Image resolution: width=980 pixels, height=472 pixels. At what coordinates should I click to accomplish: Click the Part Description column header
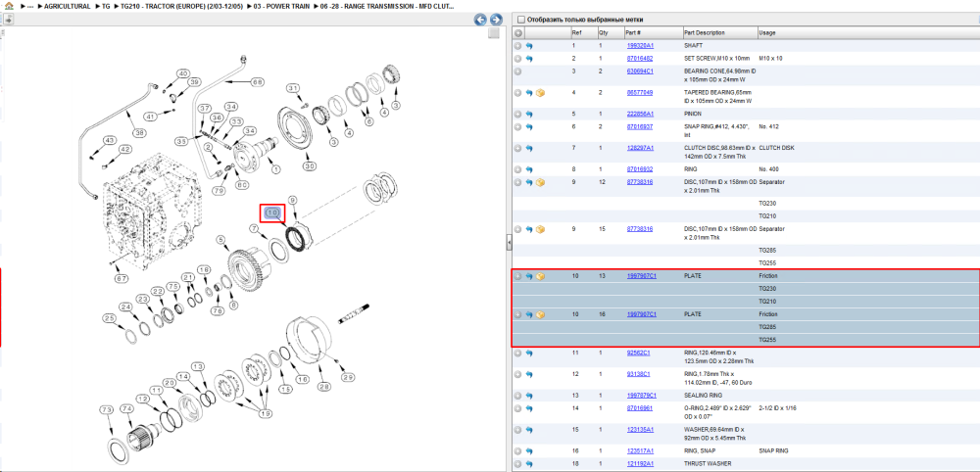click(705, 32)
